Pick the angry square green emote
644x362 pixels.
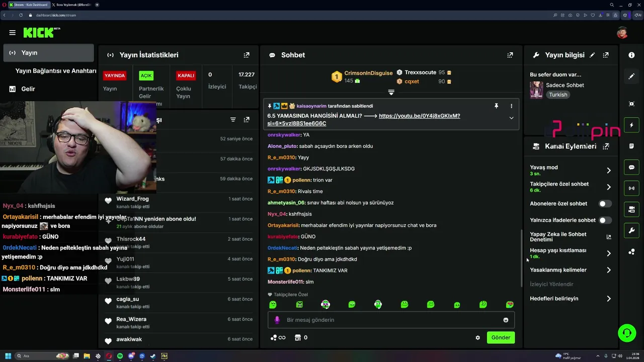point(299,305)
